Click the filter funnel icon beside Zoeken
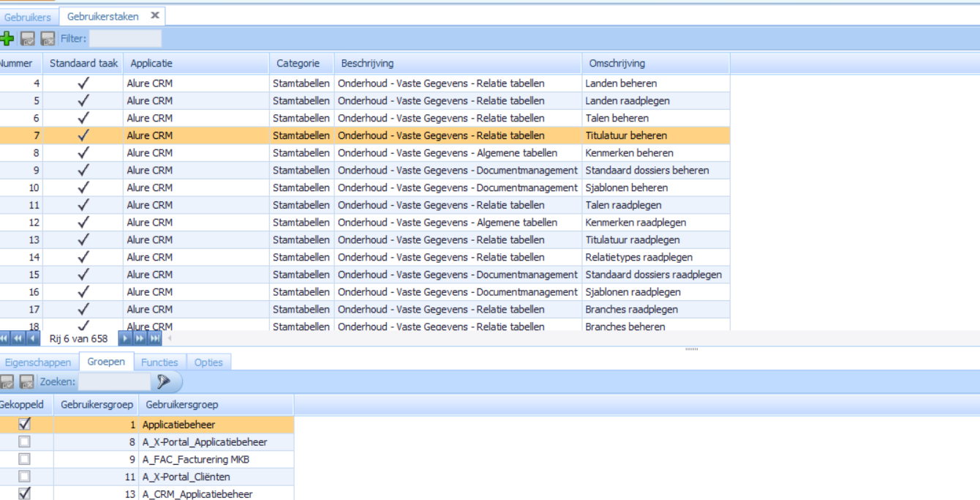The width and height of the screenshot is (980, 500). pyautogui.click(x=165, y=381)
